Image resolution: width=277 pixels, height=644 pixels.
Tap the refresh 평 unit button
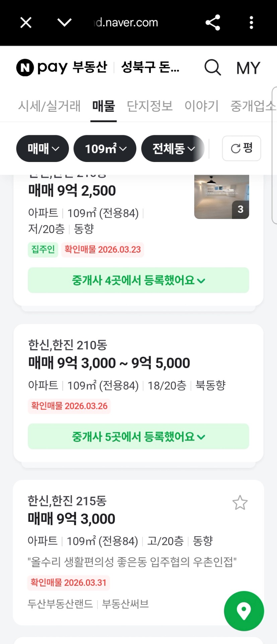pyautogui.click(x=241, y=148)
